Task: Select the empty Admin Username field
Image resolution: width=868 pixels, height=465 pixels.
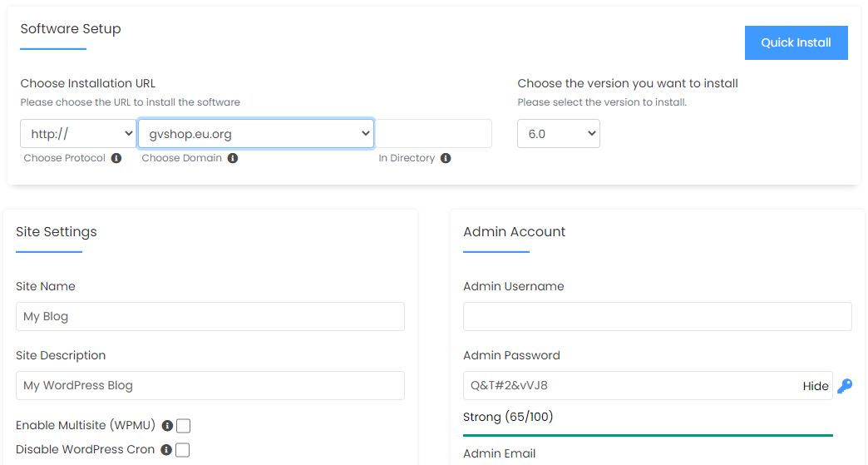Action: pos(657,317)
